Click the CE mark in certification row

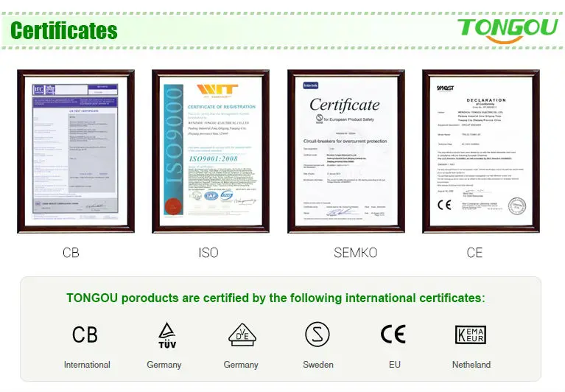coord(393,334)
